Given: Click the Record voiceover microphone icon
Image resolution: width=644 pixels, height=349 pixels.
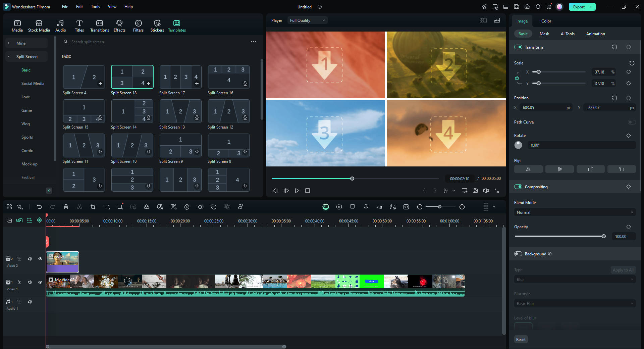Looking at the screenshot, I should (x=366, y=207).
